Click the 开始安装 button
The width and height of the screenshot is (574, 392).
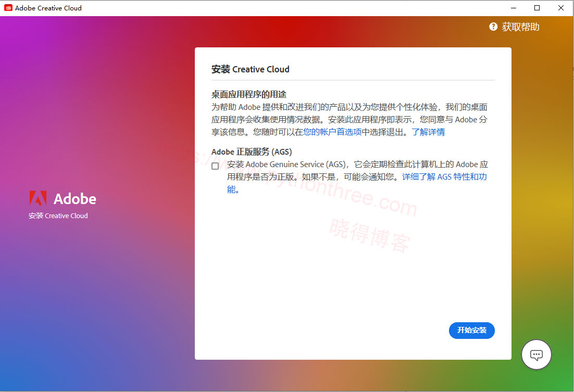tap(471, 331)
